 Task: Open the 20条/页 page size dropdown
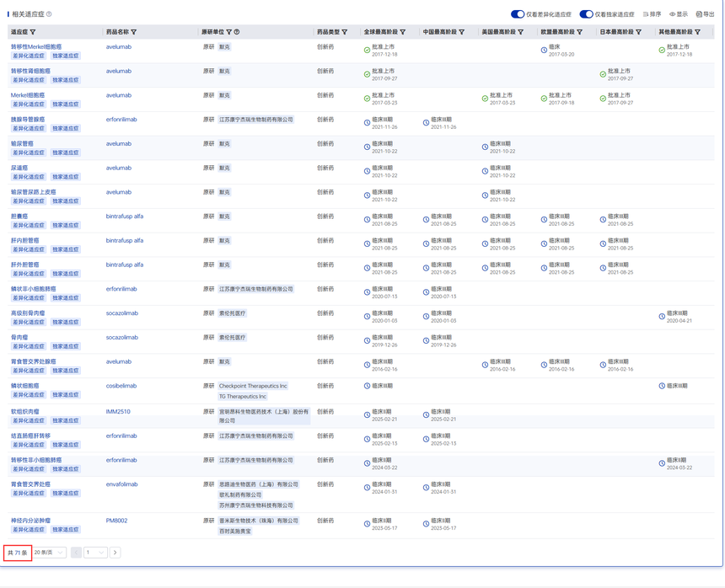click(x=49, y=553)
